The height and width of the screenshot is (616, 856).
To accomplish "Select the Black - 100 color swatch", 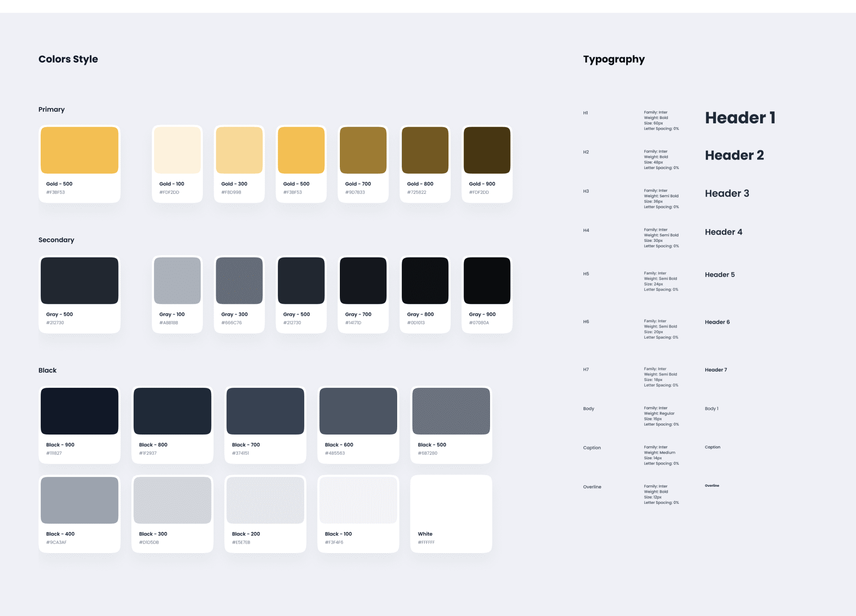I will (x=358, y=500).
